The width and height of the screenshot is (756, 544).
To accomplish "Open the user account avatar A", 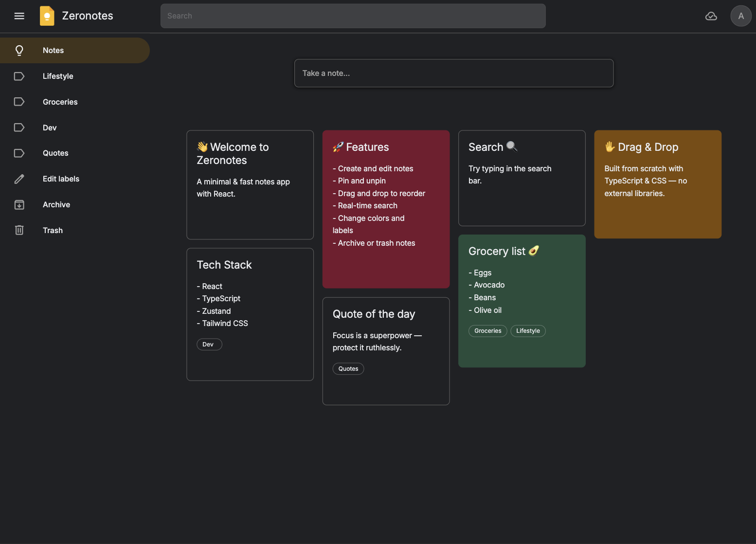I will (x=741, y=16).
